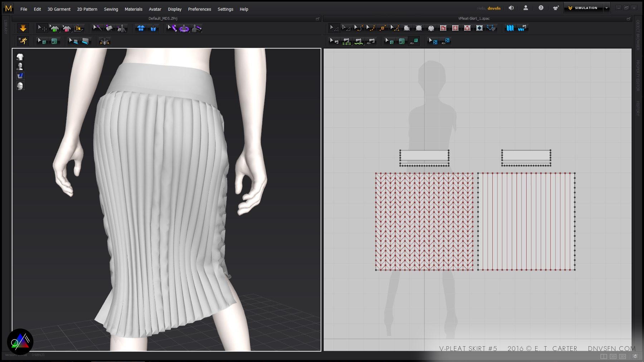This screenshot has width=644, height=362.
Task: Open the 2D Pattern menu
Action: (x=87, y=9)
